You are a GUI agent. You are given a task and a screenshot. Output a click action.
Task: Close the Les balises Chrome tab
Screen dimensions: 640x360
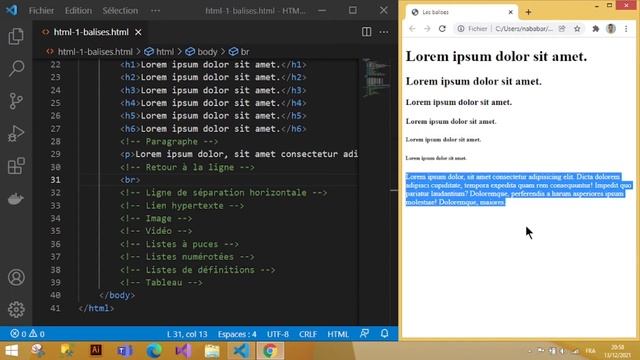coord(510,12)
